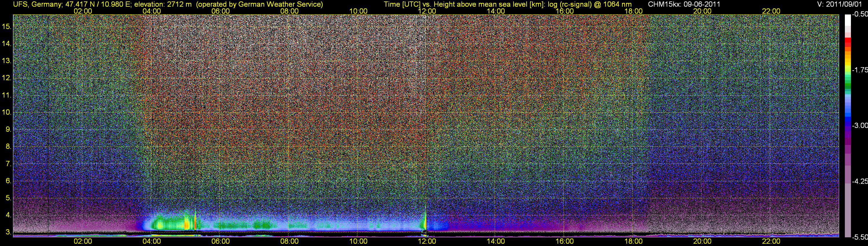Viewport: 868px width, 246px height.
Task: Click the 18:00 top time axis label
Action: [633, 11]
